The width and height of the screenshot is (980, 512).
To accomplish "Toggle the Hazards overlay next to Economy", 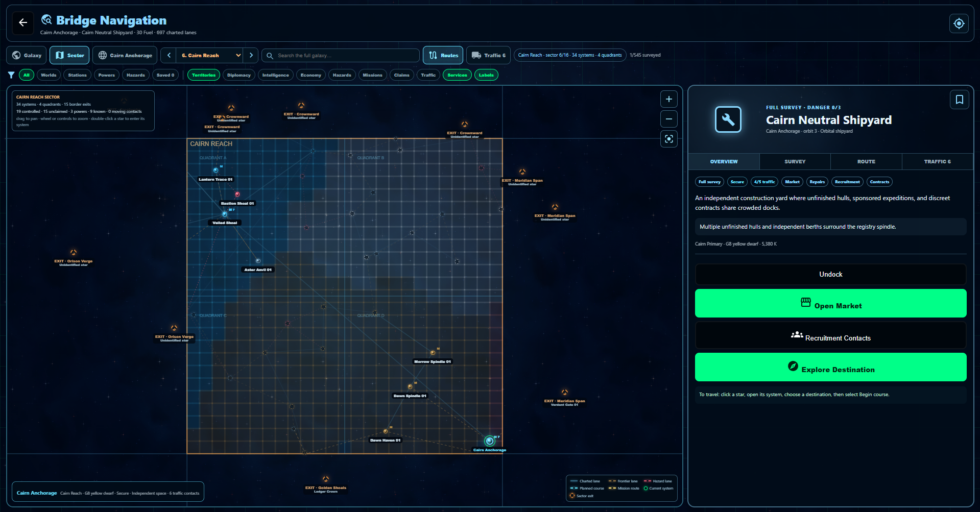I will 342,75.
